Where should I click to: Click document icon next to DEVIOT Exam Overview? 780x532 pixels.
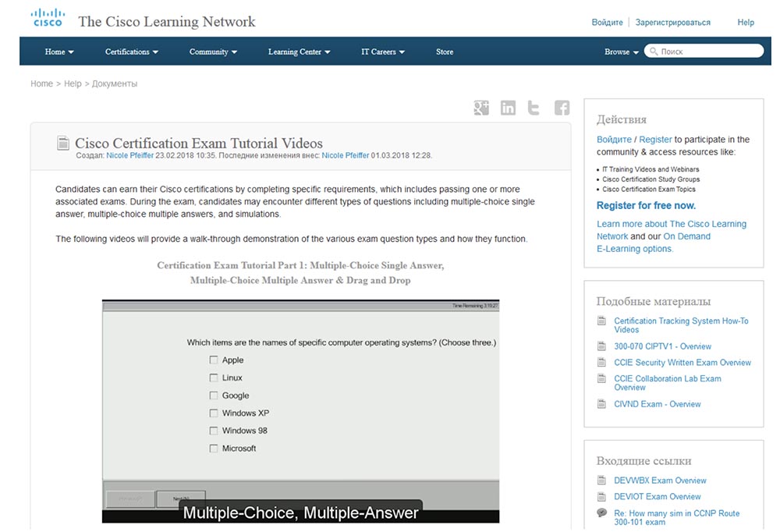601,497
